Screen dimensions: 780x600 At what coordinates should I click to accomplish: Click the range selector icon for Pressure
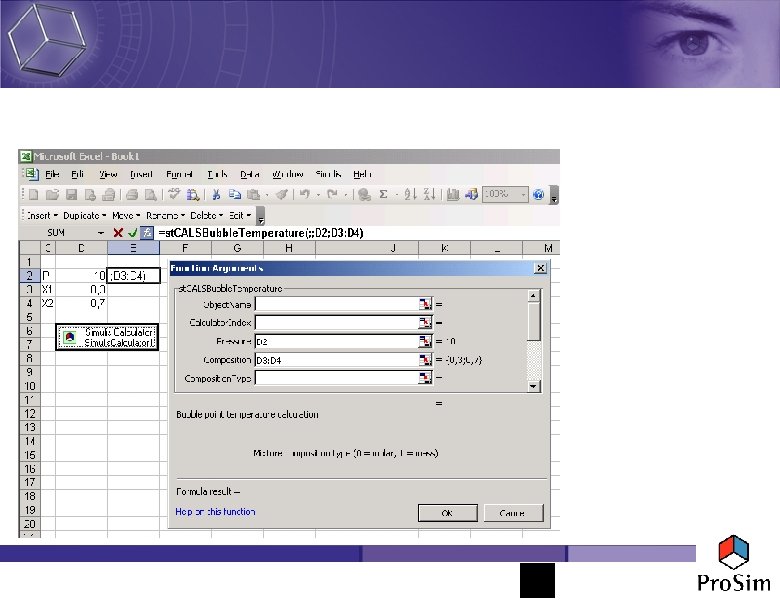pos(425,341)
